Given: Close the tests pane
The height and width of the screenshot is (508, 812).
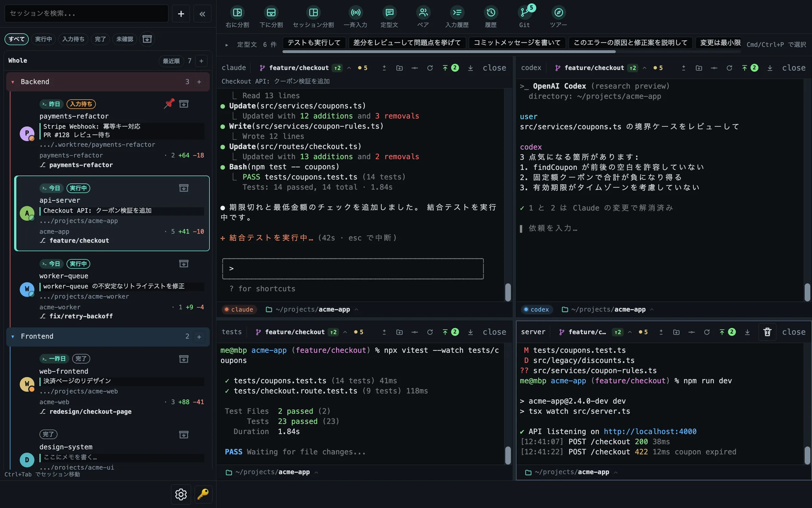Looking at the screenshot, I should (x=494, y=332).
